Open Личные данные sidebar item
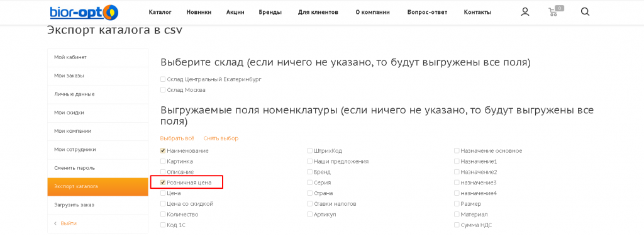This screenshot has height=236, width=644. (97, 94)
